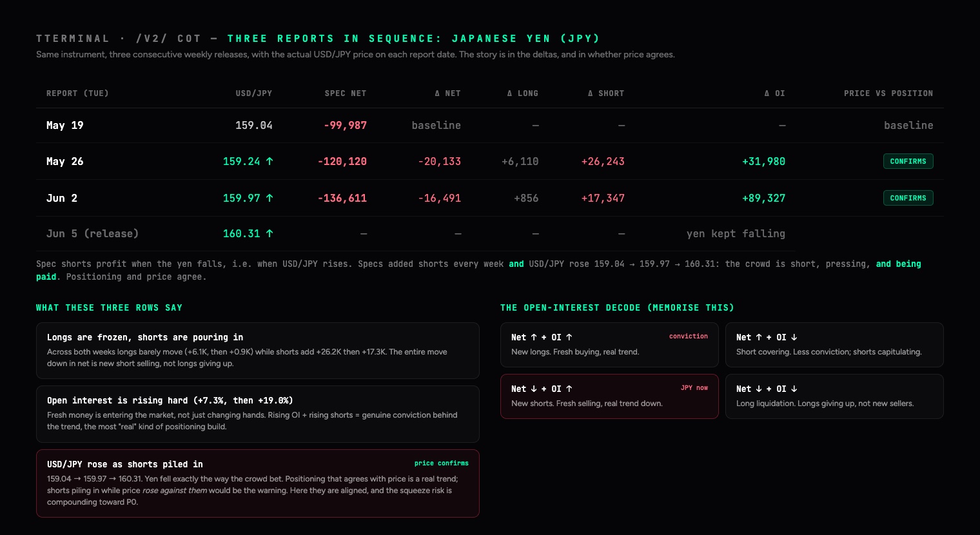Click the up arrow beside 160.31 in table

pos(269,233)
